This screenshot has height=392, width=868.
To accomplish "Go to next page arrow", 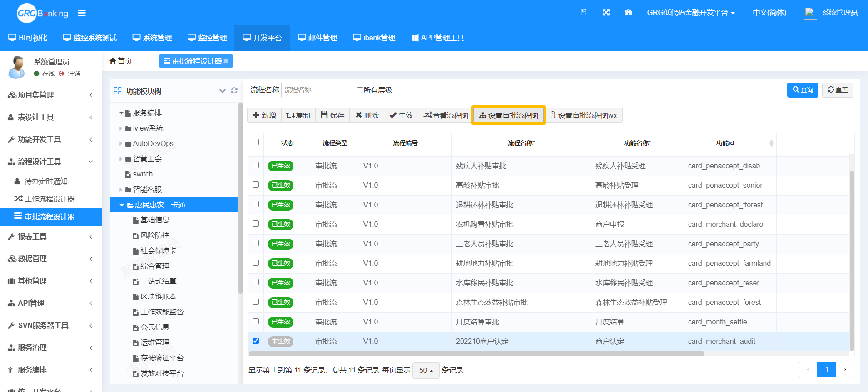I will coord(845,370).
